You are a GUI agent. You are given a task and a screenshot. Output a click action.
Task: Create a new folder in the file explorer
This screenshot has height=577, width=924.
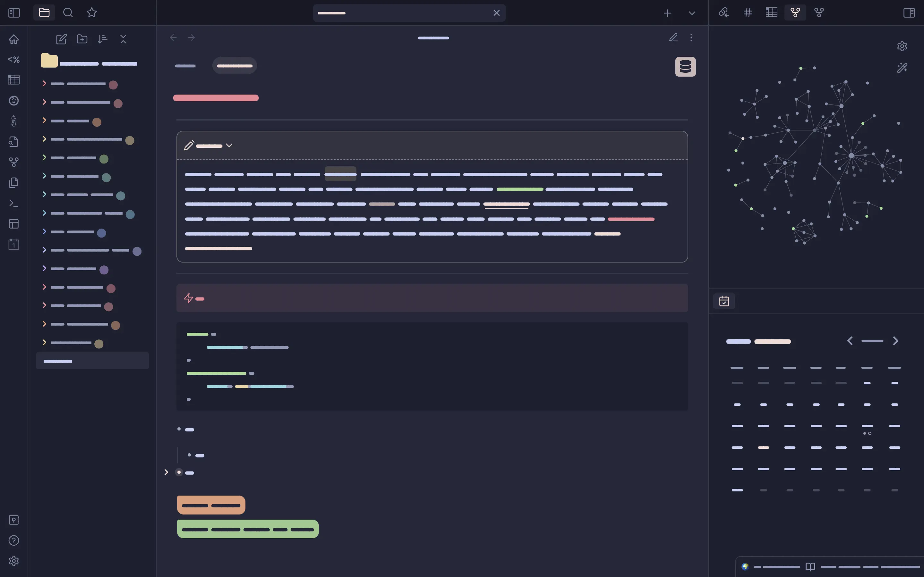click(82, 39)
